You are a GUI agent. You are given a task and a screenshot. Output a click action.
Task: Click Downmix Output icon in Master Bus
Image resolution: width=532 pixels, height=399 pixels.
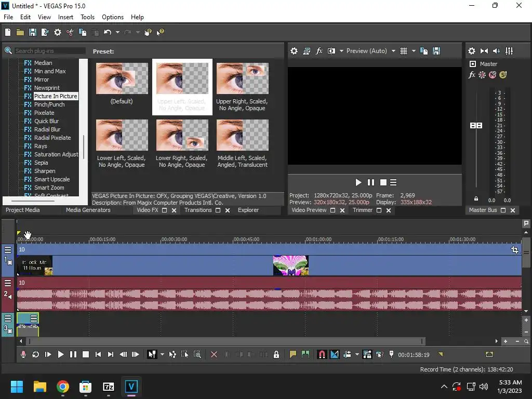click(484, 51)
